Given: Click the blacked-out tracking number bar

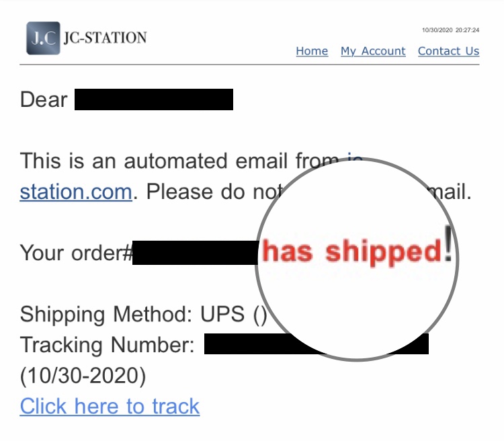Looking at the screenshot, I should pos(317,344).
